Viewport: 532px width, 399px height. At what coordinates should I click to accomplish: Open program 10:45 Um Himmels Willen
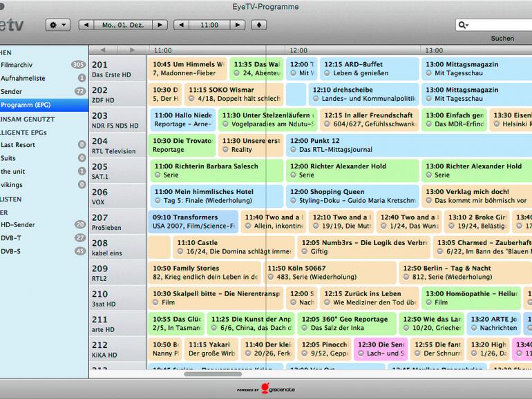[187, 69]
